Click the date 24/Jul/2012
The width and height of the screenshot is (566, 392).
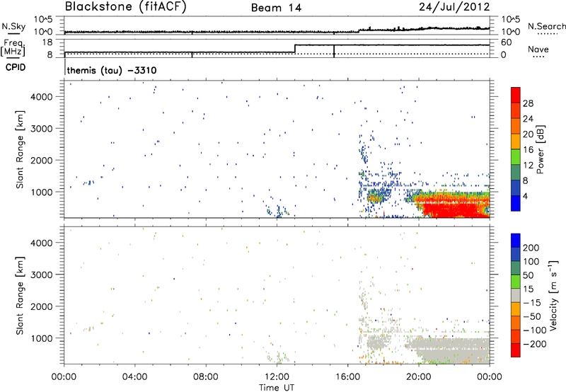pos(454,7)
